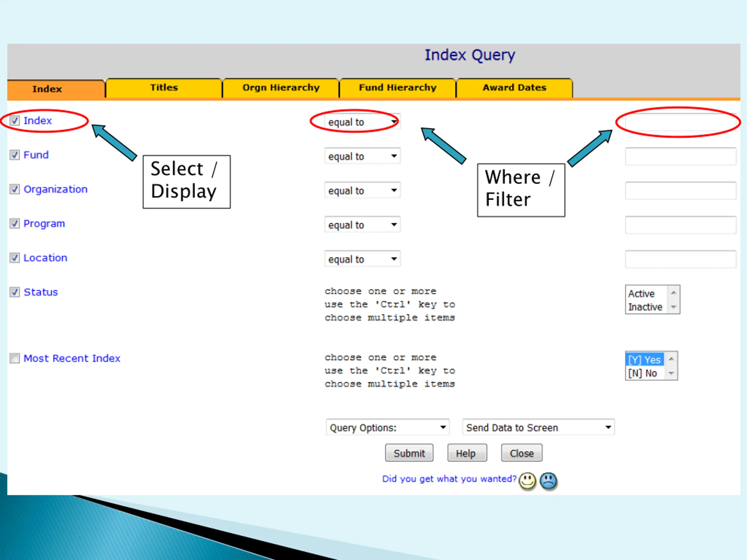Screen dimensions: 747x560
Task: Switch to the Titles tab
Action: tap(164, 88)
